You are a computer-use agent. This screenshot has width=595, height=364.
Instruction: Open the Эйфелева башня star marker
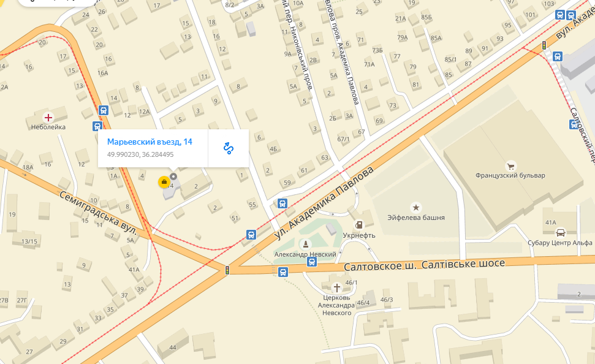[416, 208]
